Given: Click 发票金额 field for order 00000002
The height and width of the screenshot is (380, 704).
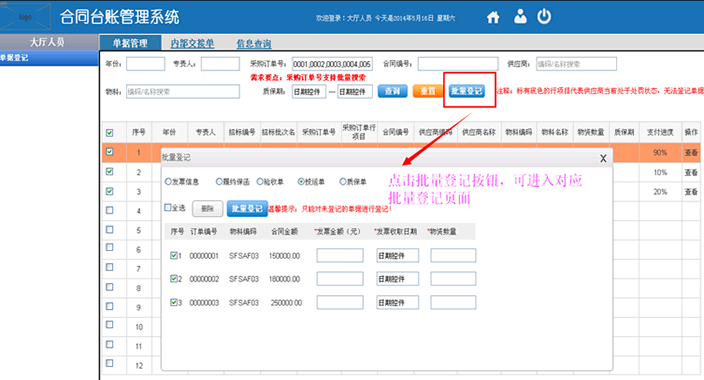Looking at the screenshot, I should coord(340,278).
